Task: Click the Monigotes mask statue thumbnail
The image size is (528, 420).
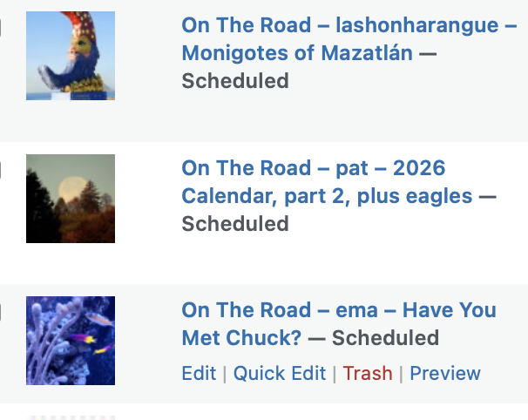Action: [71, 56]
